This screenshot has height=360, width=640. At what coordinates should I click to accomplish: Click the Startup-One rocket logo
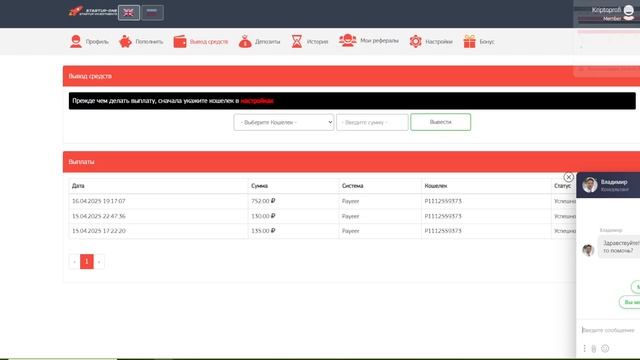coord(93,11)
